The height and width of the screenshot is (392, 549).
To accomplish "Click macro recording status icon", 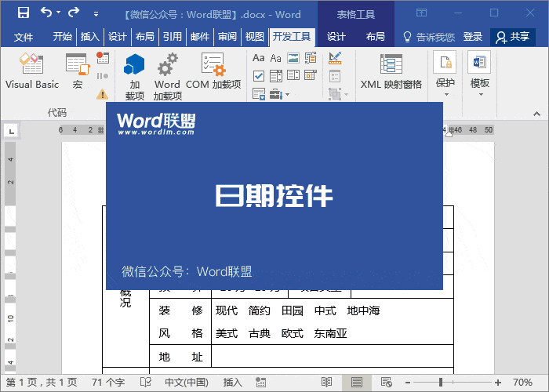I will [260, 383].
